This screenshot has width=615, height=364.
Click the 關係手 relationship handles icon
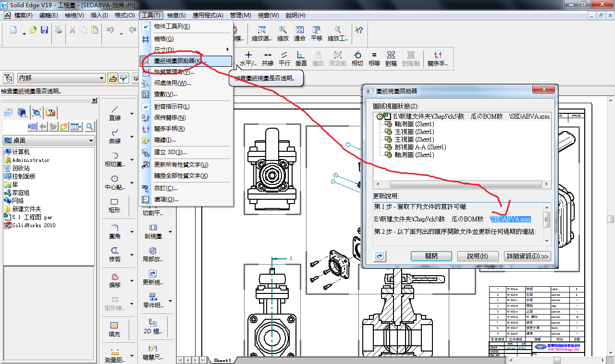(x=438, y=59)
